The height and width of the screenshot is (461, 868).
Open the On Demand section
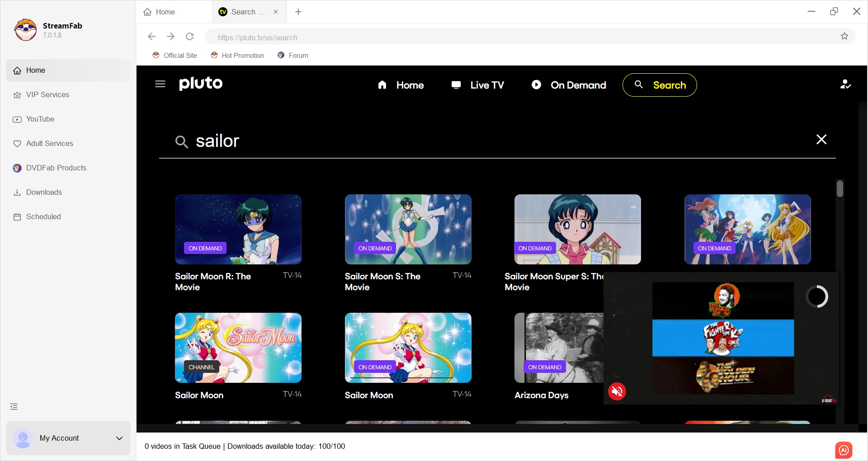point(568,85)
